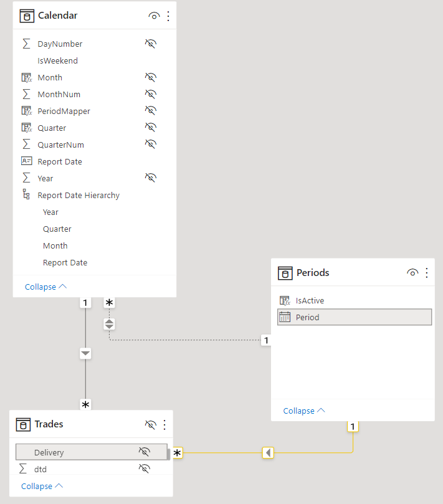443x504 pixels.
Task: Click the Trades field list scrollbar
Action: pyautogui.click(x=168, y=454)
